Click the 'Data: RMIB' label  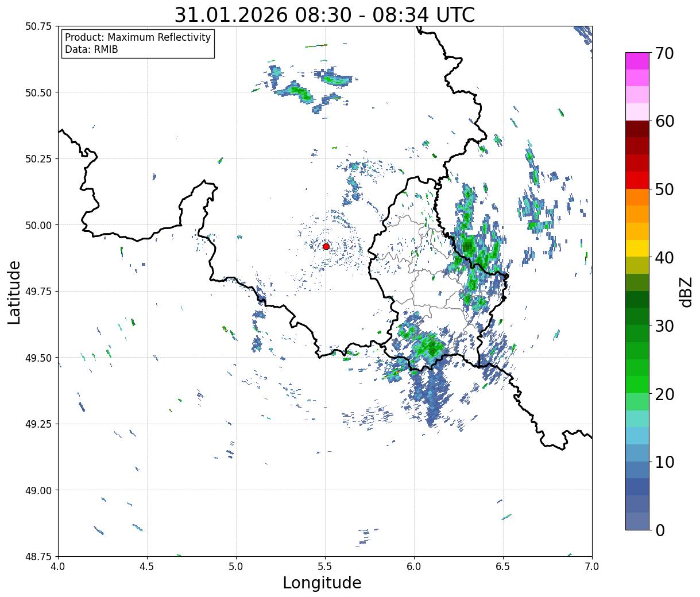point(91,49)
